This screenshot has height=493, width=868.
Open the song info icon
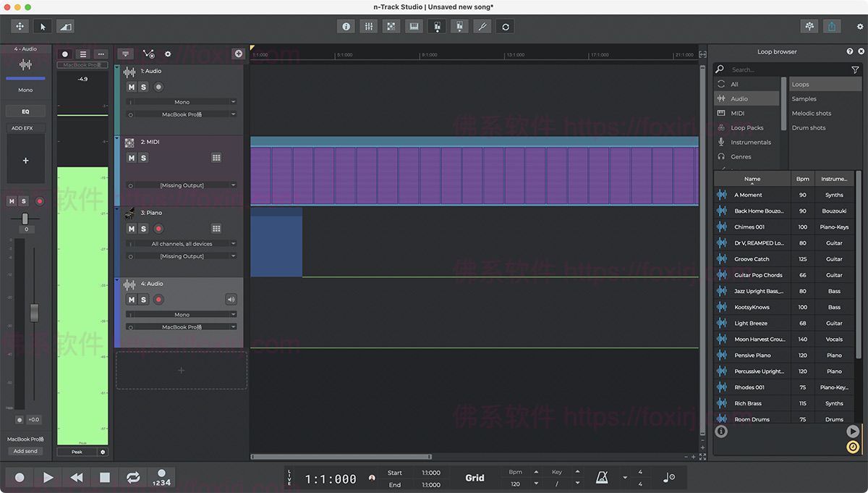pos(346,26)
